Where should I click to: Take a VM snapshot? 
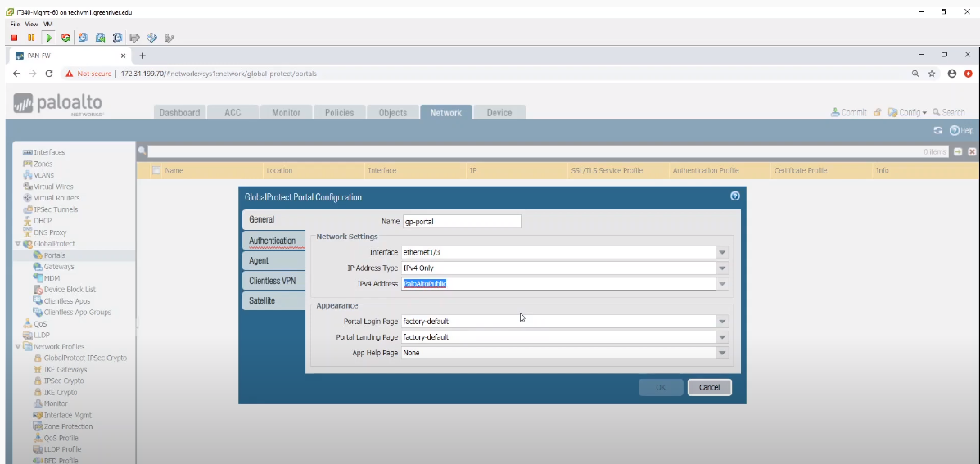pos(83,38)
